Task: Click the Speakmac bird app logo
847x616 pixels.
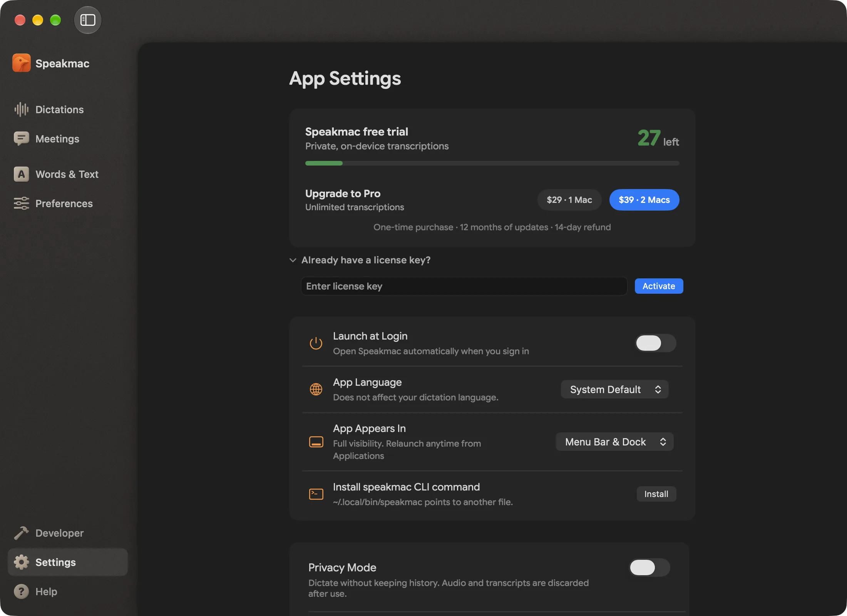Action: coord(22,63)
